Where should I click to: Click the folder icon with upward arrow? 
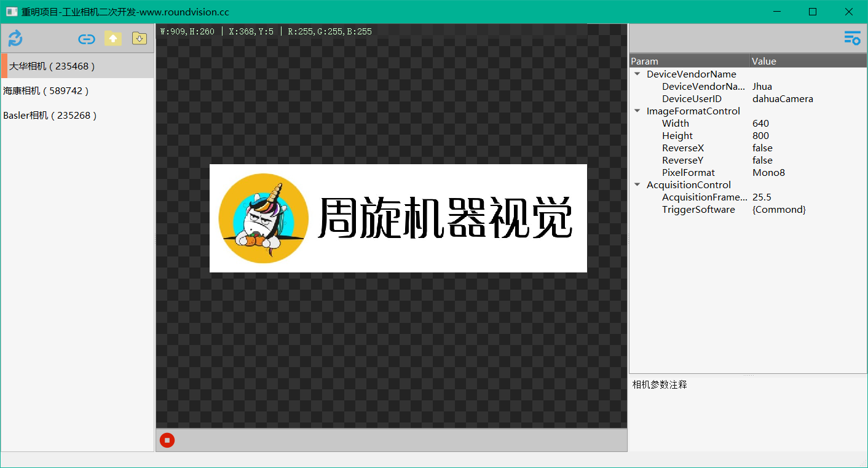113,38
